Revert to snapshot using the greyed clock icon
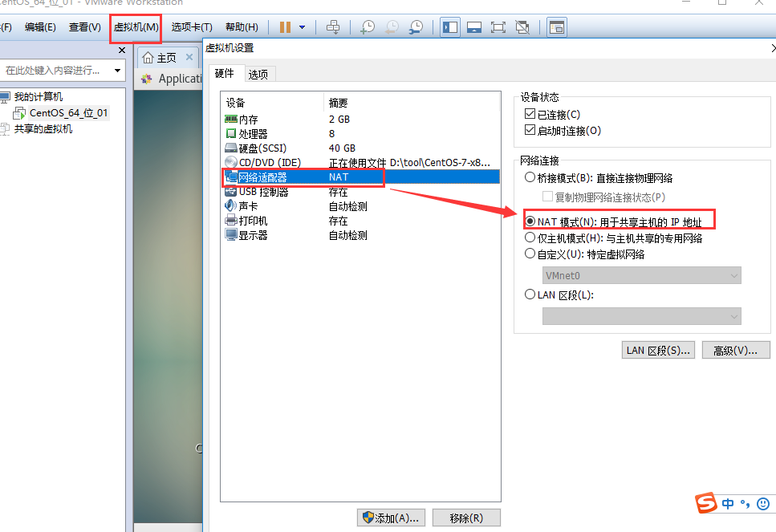776x532 pixels. coord(392,27)
